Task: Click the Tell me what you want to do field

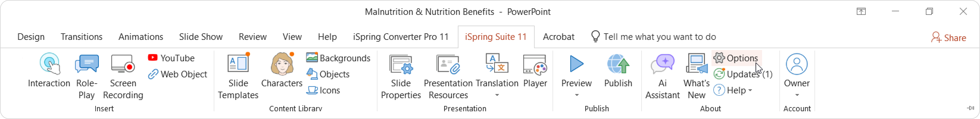Action: click(653, 37)
